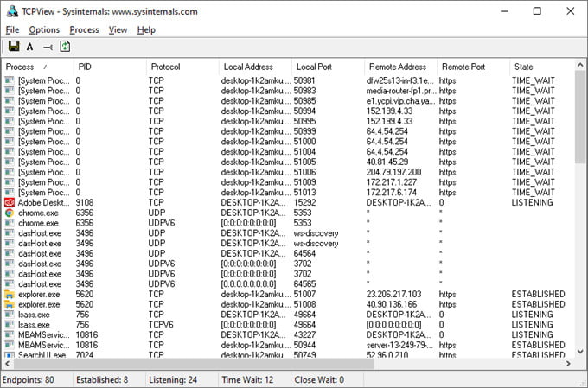This screenshot has width=588, height=388.
Task: Click remote address 40.81.45.29
Action: point(387,162)
